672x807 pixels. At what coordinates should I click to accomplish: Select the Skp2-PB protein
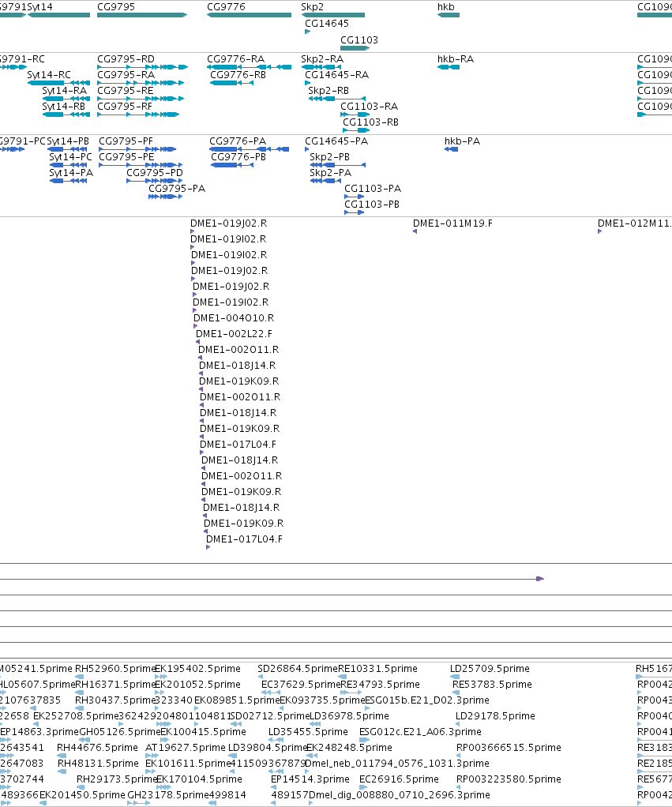(x=337, y=165)
